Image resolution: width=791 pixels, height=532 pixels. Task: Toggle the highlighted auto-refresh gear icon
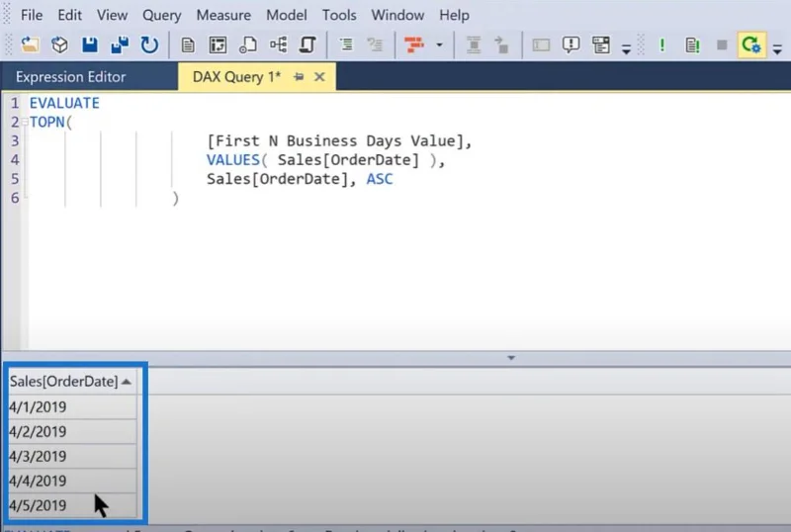[751, 45]
